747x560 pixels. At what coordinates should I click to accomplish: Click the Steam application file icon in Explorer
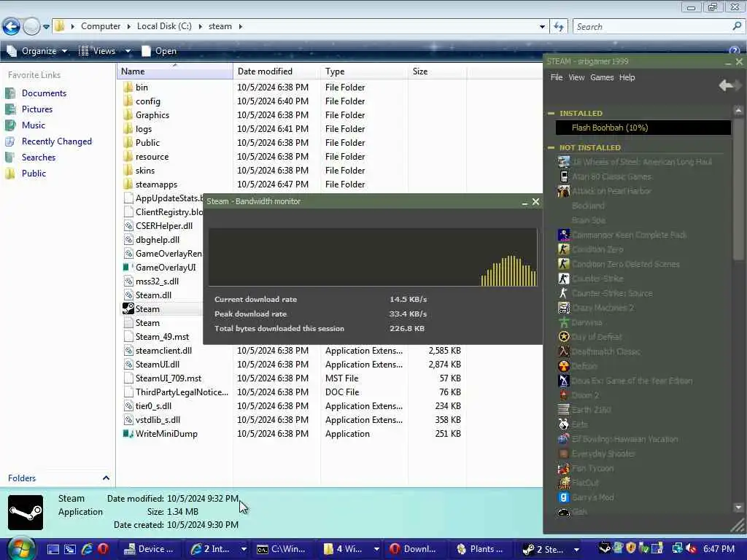tap(128, 308)
